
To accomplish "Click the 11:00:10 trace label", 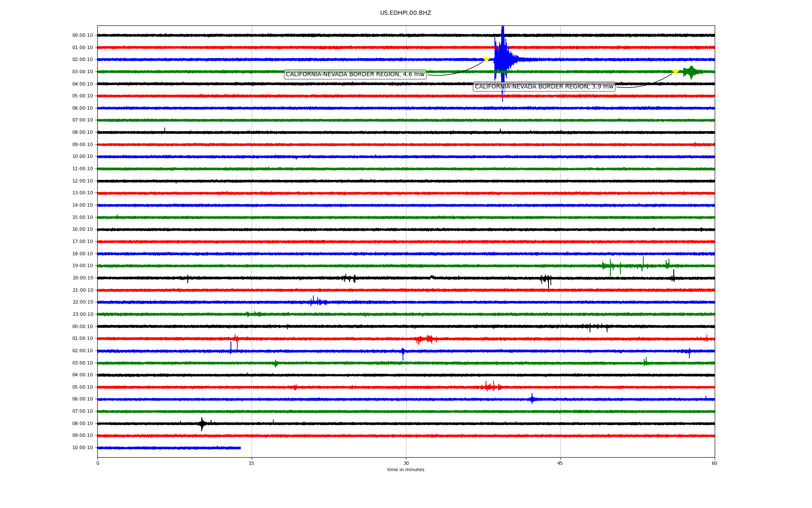I will coord(82,169).
